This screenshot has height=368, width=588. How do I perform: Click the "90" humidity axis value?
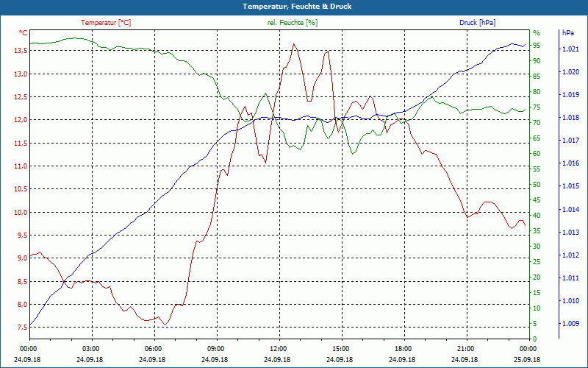(x=537, y=61)
